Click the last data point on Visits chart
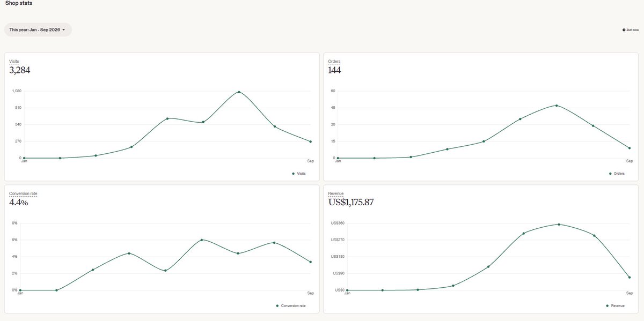644x321 pixels. [x=310, y=141]
